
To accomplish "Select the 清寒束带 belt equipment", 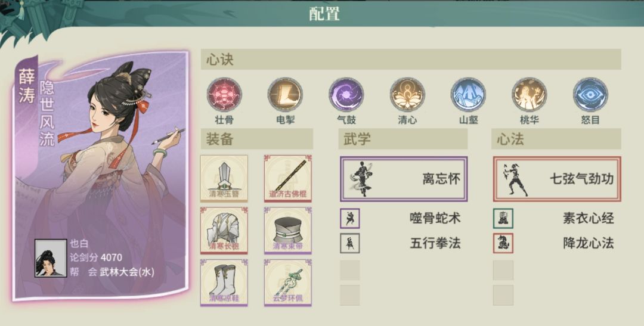I will pos(287,231).
